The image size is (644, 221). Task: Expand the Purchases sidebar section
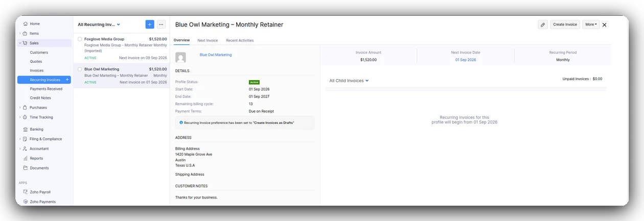[20, 108]
